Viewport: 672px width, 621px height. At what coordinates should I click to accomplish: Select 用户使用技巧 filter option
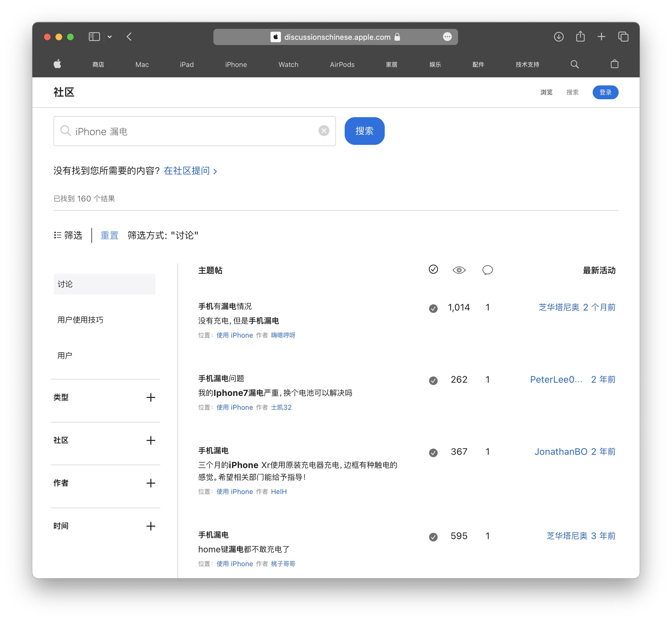click(80, 320)
